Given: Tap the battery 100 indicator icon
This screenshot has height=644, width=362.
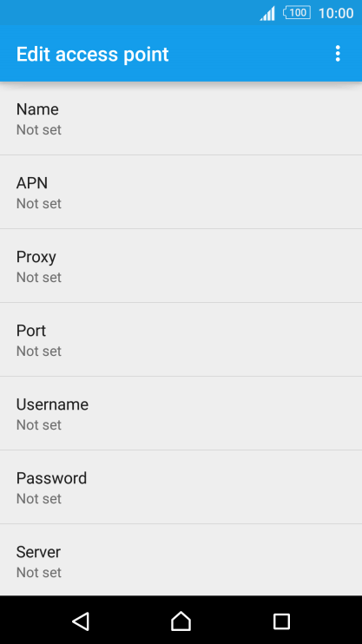Looking at the screenshot, I should tap(297, 13).
